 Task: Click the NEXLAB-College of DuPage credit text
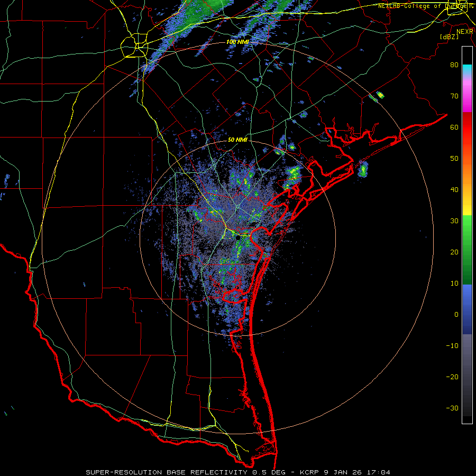[x=426, y=6]
